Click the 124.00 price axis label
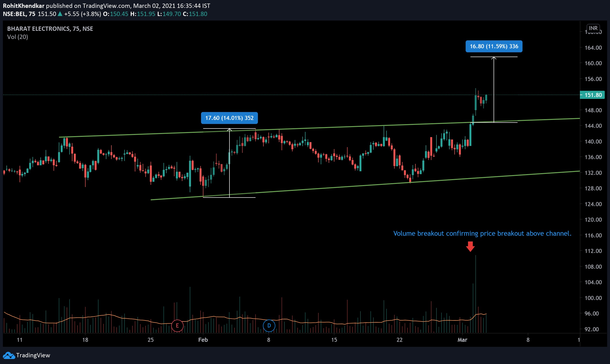The image size is (610, 364). point(593,204)
